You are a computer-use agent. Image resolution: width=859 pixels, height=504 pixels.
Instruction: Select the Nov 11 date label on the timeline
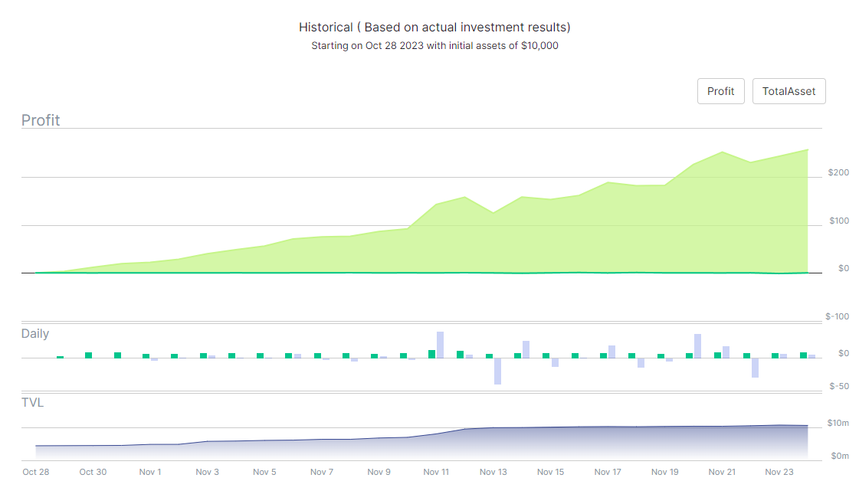point(436,472)
